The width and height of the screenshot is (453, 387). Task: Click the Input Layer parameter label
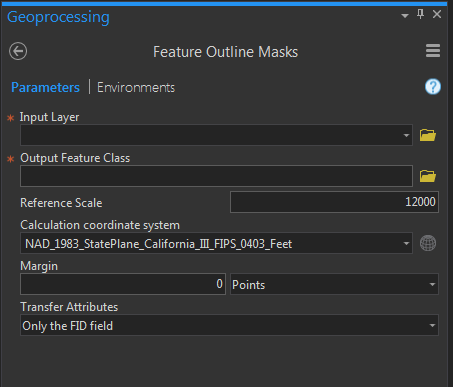49,117
